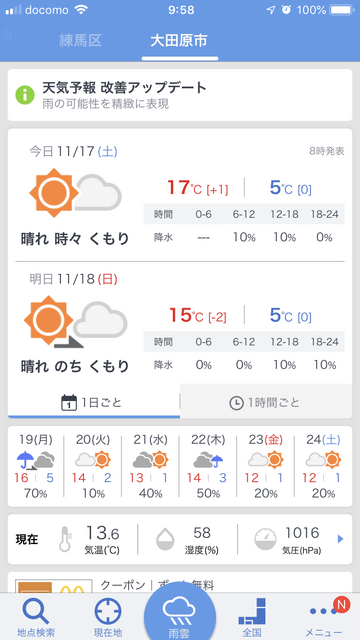
Task: Select the 練馬区 location tab
Action: [x=80, y=40]
